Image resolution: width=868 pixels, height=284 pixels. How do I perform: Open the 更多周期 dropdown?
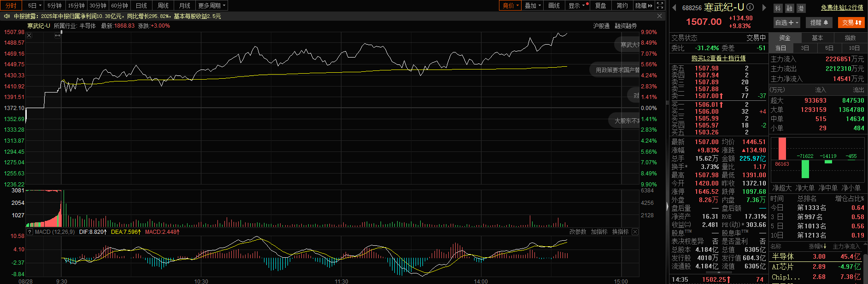click(212, 6)
